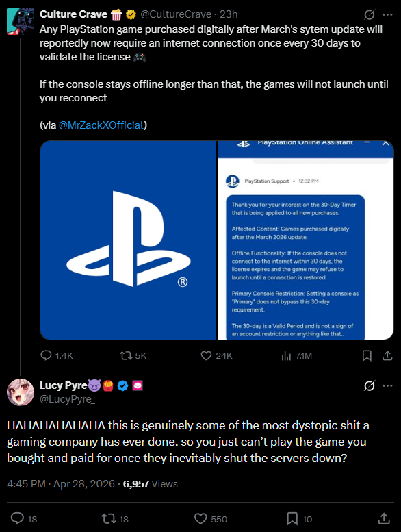Open Grok icon on Lucy Pyre post
The height and width of the screenshot is (532, 401).
click(370, 385)
